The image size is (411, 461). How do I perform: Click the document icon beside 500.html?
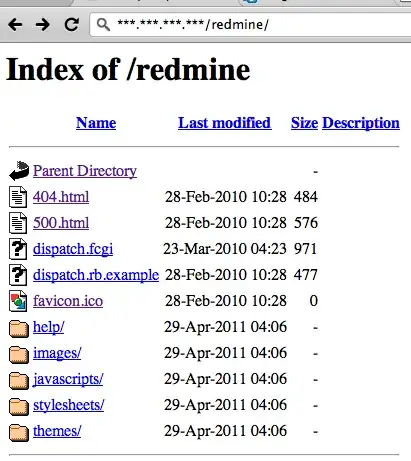pyautogui.click(x=18, y=223)
